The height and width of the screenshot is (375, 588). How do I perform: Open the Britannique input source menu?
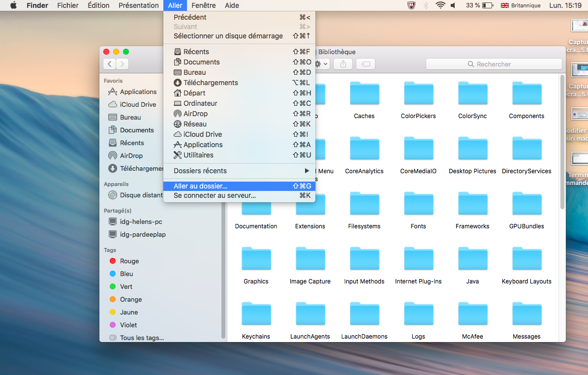520,5
